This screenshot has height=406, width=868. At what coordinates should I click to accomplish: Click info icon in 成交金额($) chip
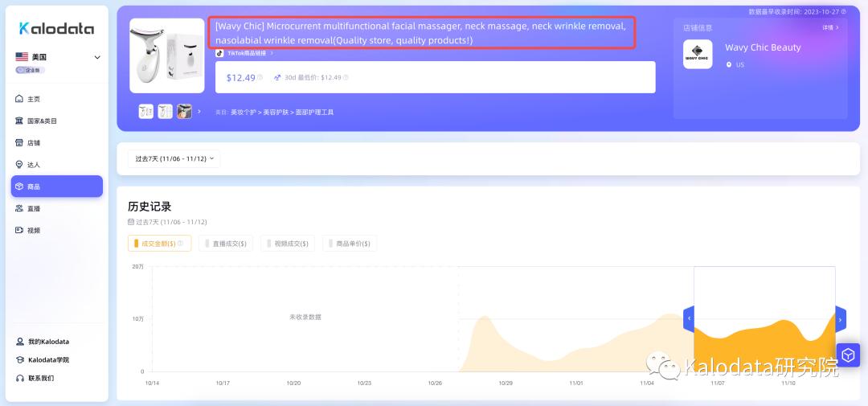(x=180, y=243)
